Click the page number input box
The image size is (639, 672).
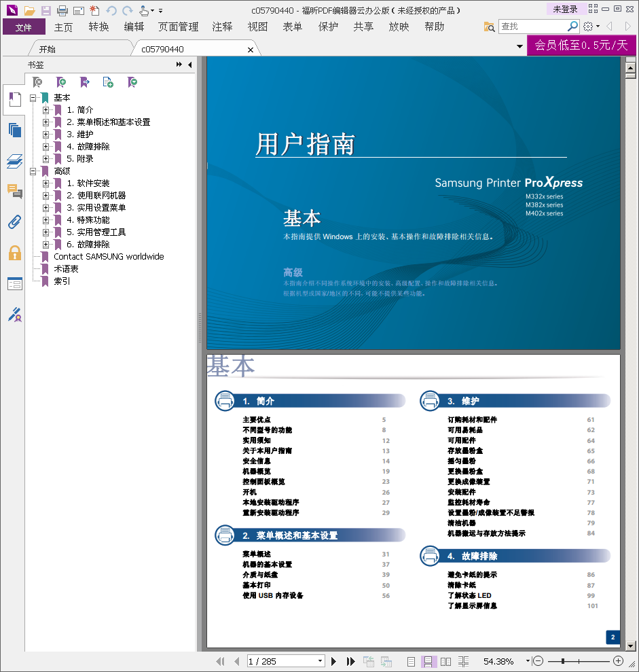tap(282, 661)
